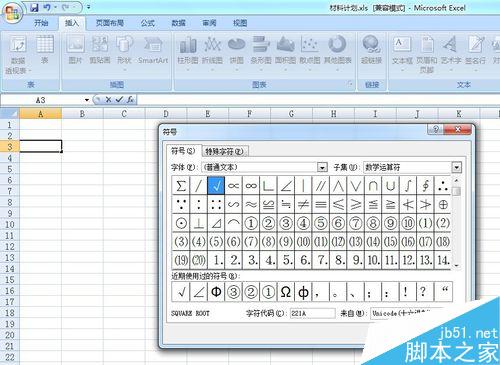Select the sigma ∑ symbol
Image resolution: width=500 pixels, height=365 pixels.
pyautogui.click(x=181, y=186)
